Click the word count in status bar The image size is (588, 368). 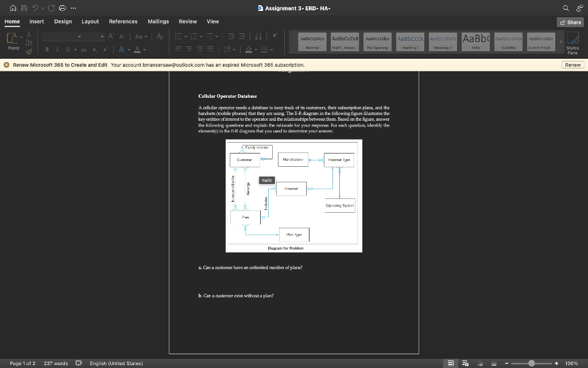(x=55, y=363)
